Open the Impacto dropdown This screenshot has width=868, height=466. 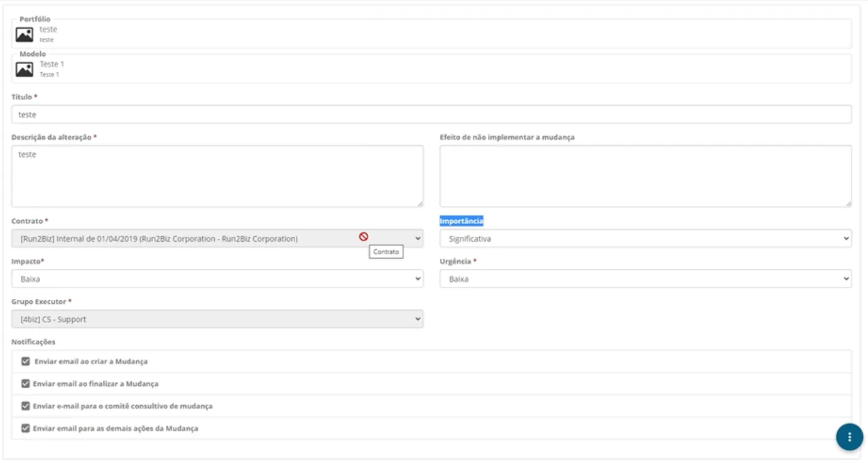point(217,279)
